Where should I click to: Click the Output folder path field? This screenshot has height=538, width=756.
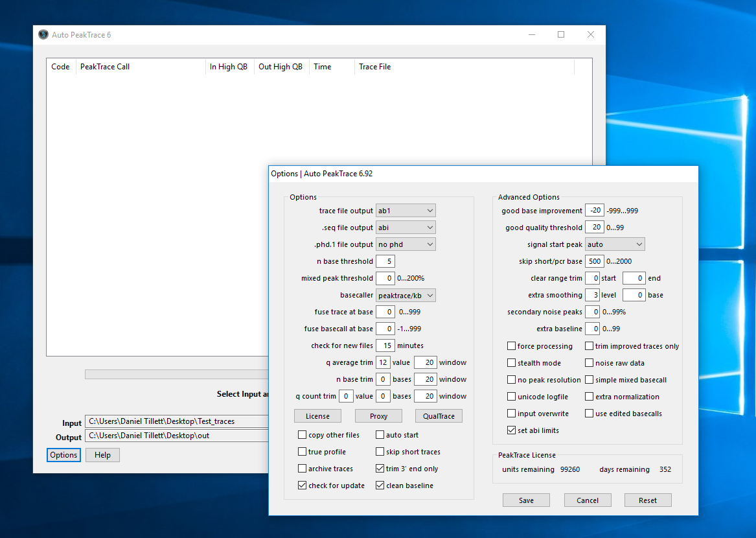tap(176, 436)
